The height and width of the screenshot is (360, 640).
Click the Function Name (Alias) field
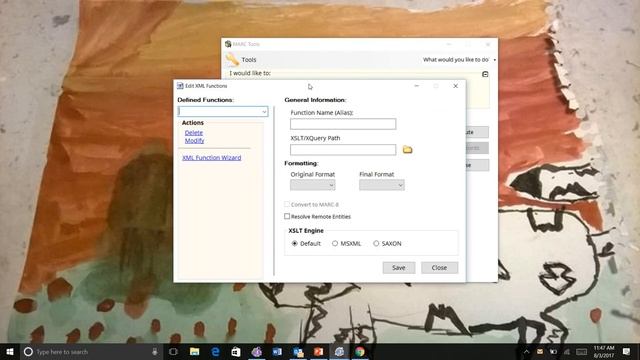pos(343,124)
